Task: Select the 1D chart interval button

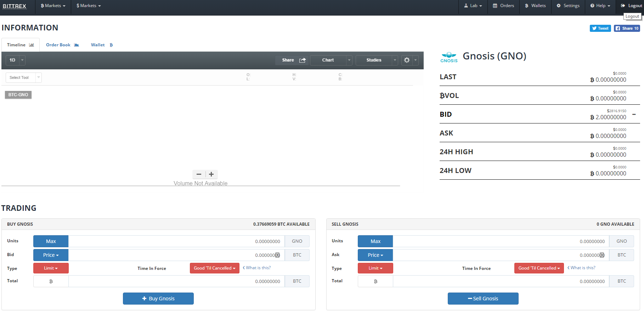Action: point(12,60)
